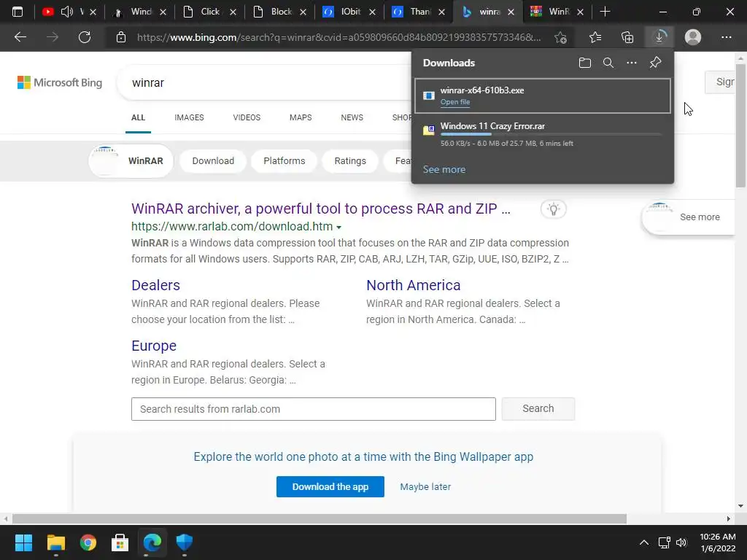Launch Google Chrome from taskbar

click(88, 542)
